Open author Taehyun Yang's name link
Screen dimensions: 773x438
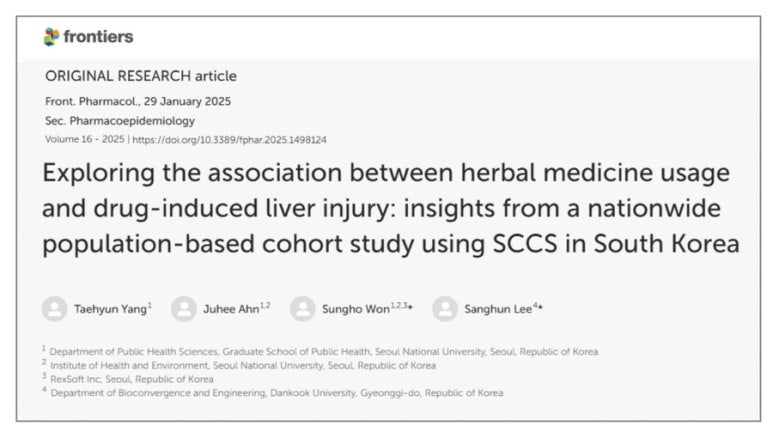point(110,309)
